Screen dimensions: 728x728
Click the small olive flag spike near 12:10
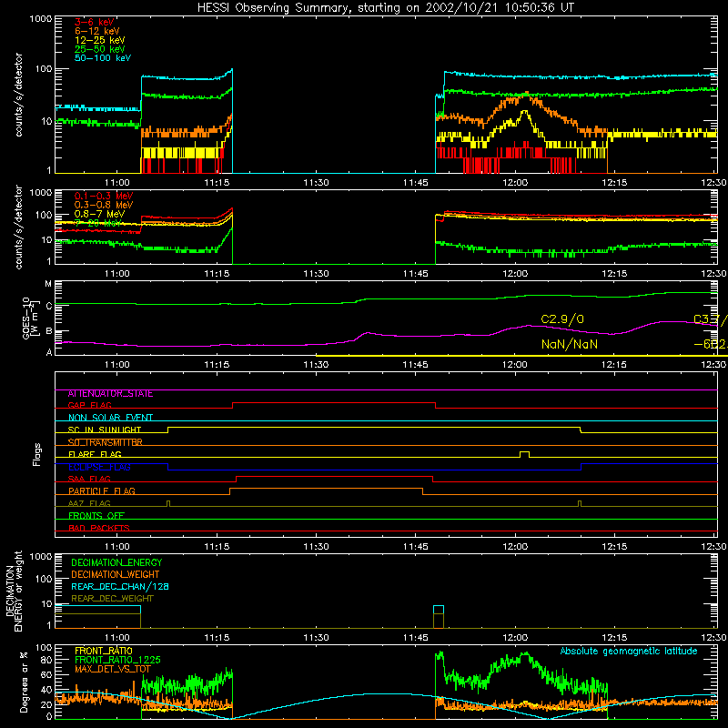pyautogui.click(x=580, y=503)
